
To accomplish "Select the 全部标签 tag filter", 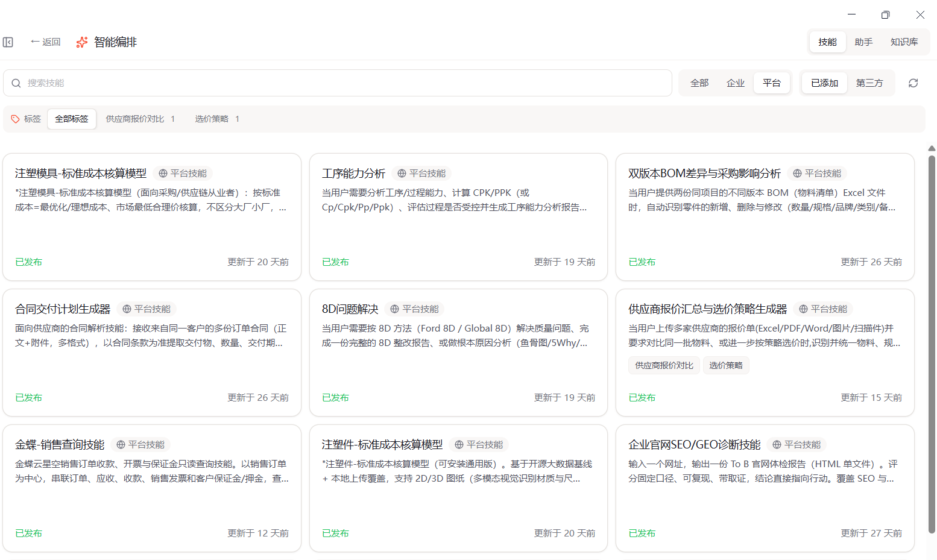I will (x=72, y=119).
